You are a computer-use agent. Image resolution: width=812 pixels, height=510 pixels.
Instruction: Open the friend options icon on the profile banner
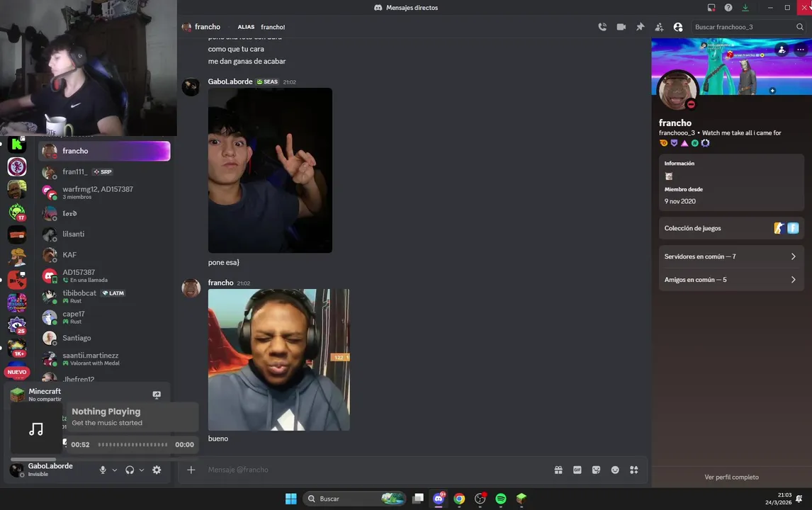click(782, 50)
